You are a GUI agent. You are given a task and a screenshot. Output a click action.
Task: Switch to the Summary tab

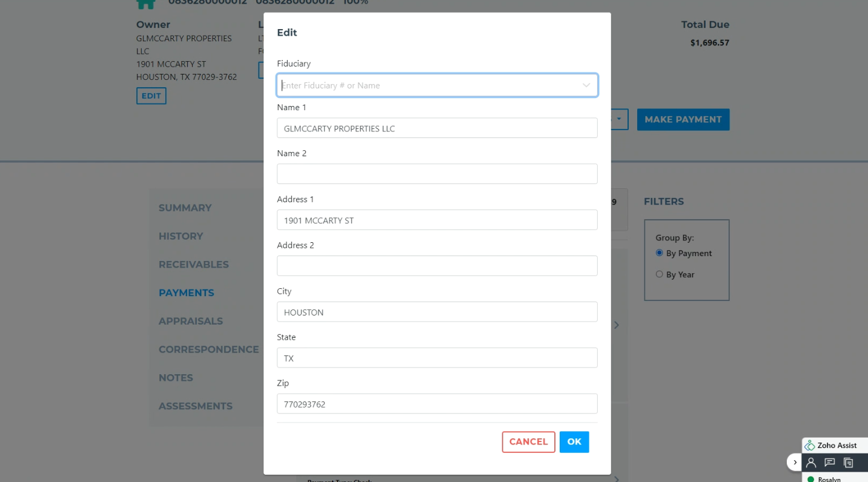(x=185, y=208)
